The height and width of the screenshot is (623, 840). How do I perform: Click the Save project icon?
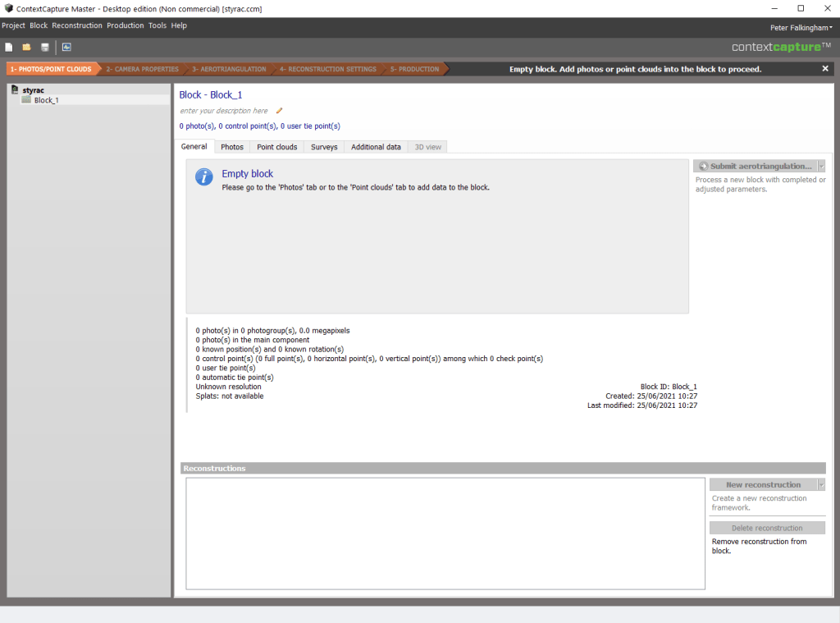45,48
